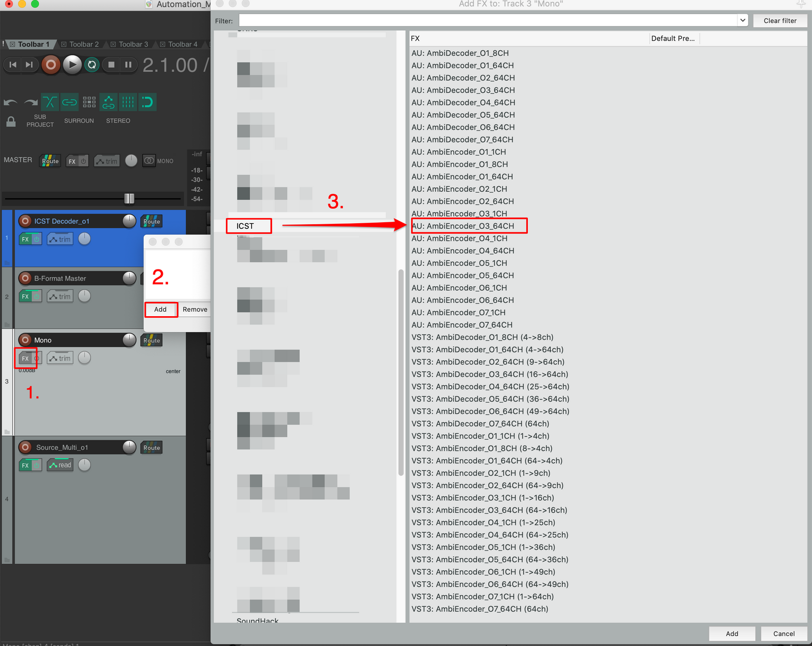
Task: Click read automation button on Source_Multi_o1
Action: [x=60, y=465]
